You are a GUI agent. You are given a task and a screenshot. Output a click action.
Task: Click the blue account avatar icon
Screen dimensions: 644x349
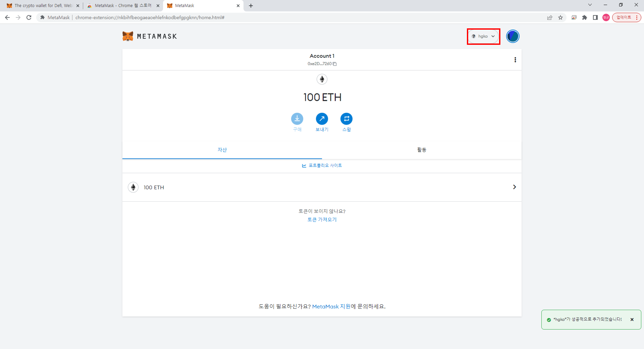(512, 36)
